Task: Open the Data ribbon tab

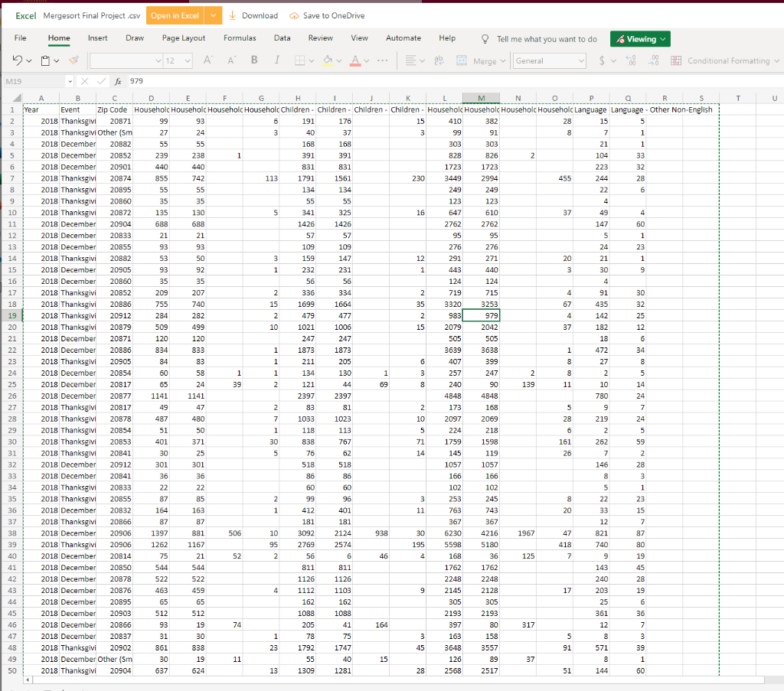Action: click(282, 37)
